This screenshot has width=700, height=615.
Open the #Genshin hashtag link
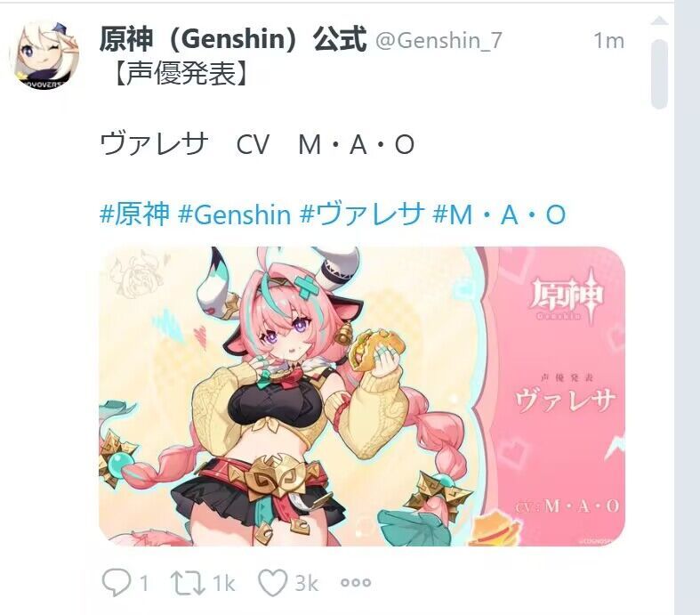pyautogui.click(x=235, y=214)
